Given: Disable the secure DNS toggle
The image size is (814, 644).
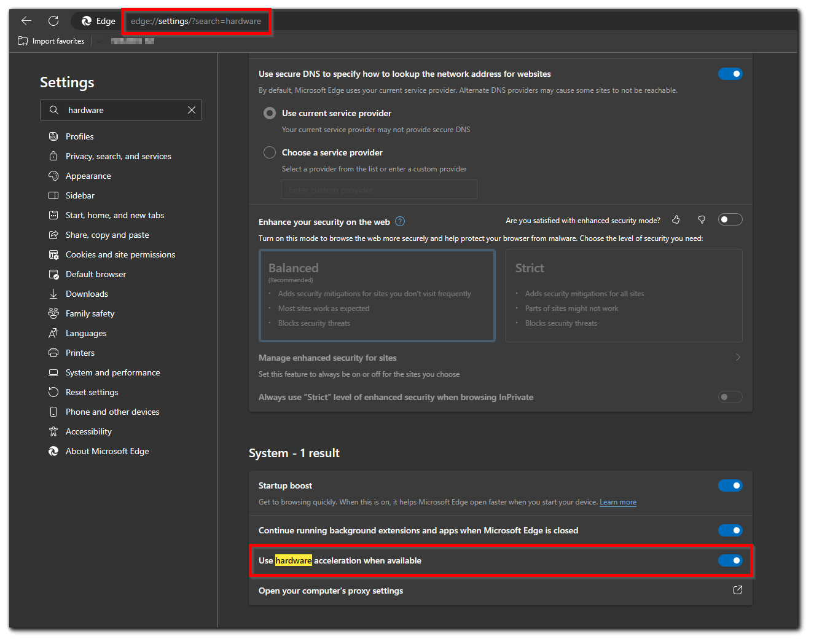Looking at the screenshot, I should (730, 73).
